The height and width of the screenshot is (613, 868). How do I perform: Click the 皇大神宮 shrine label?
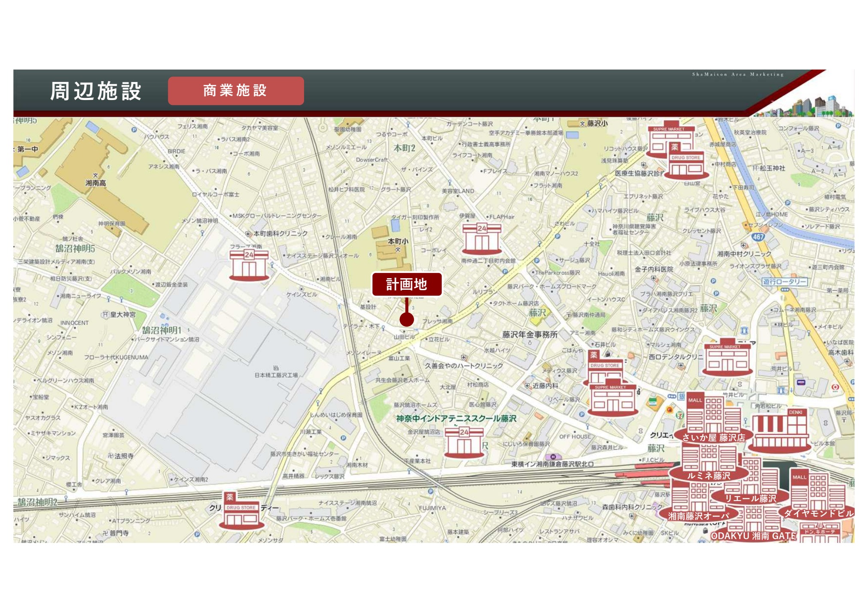[123, 315]
